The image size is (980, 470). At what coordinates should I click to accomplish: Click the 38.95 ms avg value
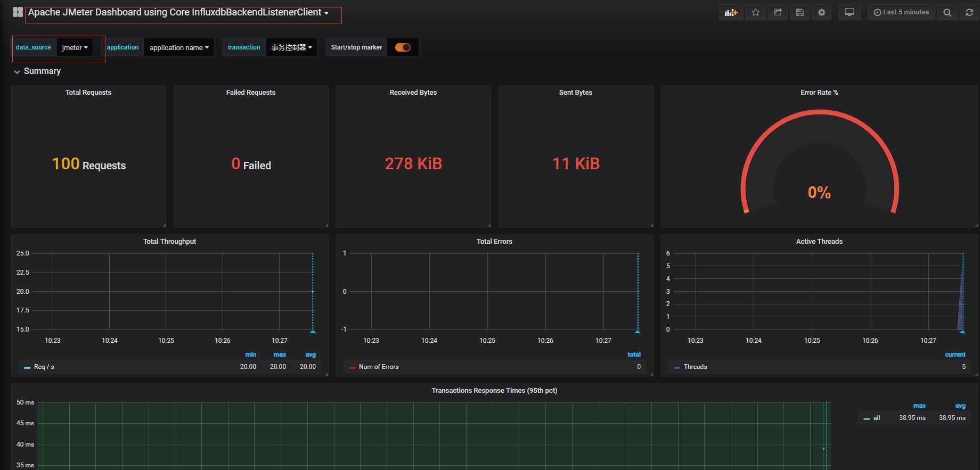tap(952, 418)
